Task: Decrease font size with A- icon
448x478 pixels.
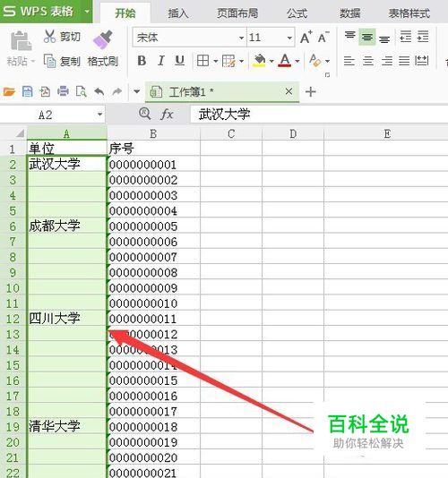Action: [x=323, y=38]
